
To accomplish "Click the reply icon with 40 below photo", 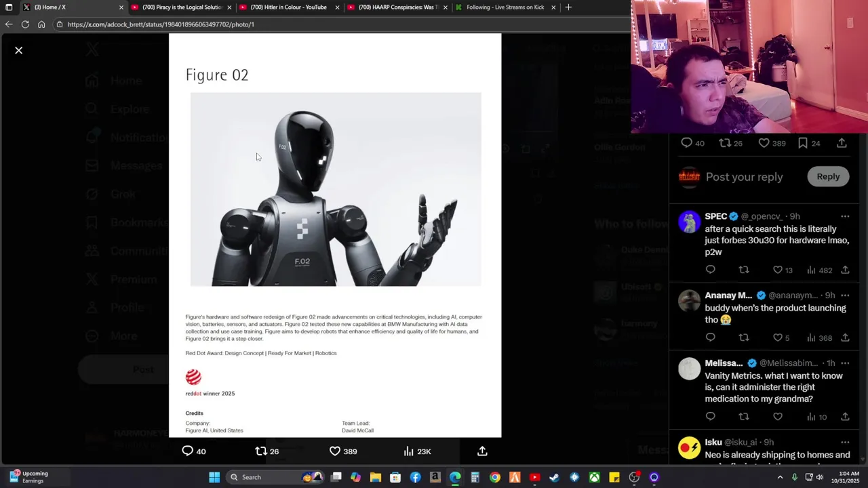I will [x=188, y=451].
